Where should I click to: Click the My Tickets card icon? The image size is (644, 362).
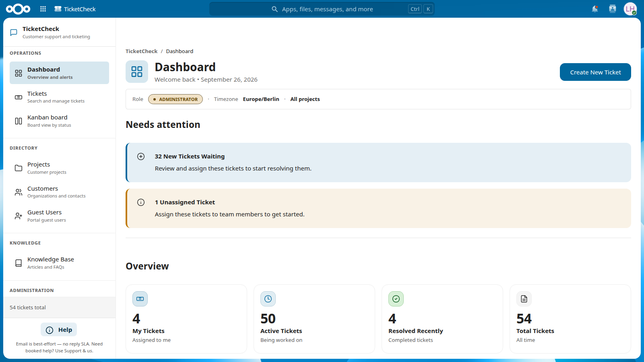click(140, 299)
